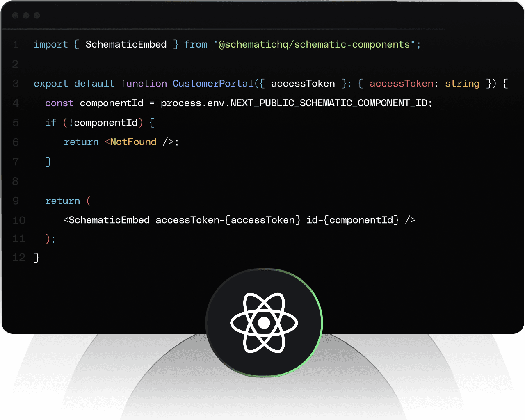The image size is (525, 420).
Task: Select line number 10 in gutter
Action: tap(19, 220)
